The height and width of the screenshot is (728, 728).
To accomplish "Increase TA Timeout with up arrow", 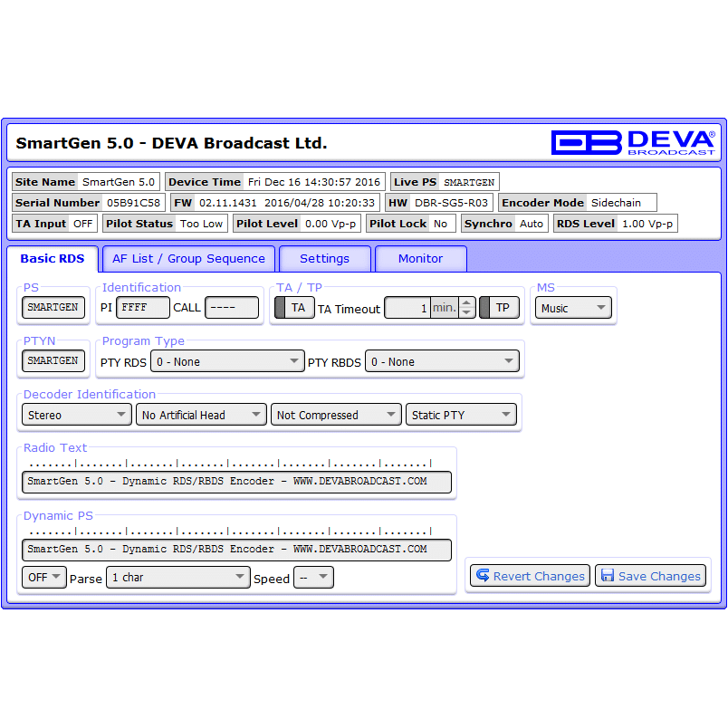I will click(467, 302).
